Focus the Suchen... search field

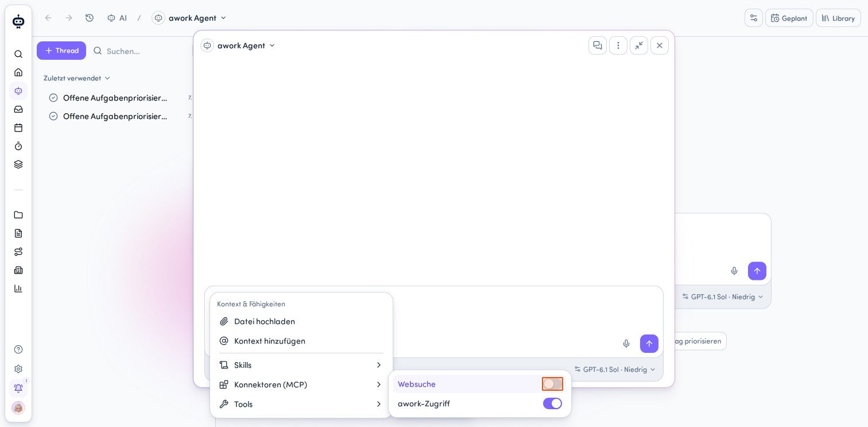(x=141, y=51)
